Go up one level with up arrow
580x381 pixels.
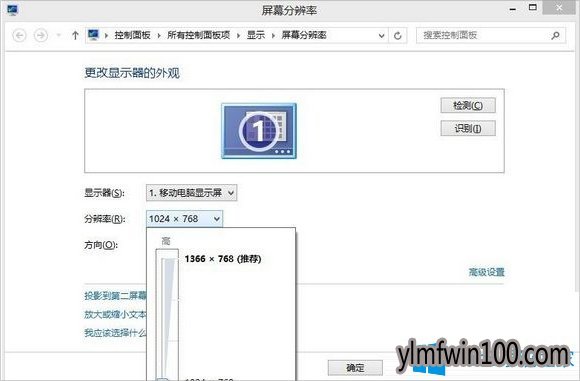click(75, 36)
